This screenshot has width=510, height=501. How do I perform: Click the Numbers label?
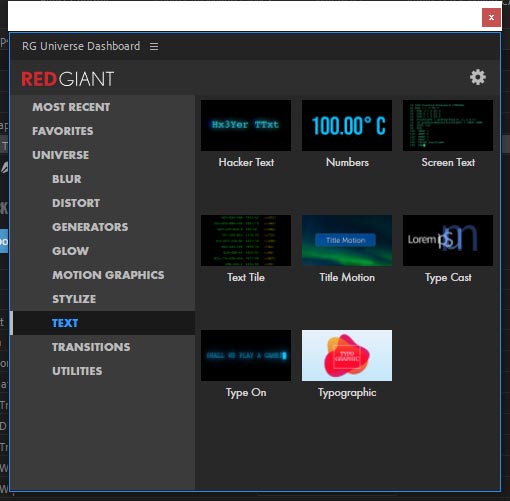point(347,162)
